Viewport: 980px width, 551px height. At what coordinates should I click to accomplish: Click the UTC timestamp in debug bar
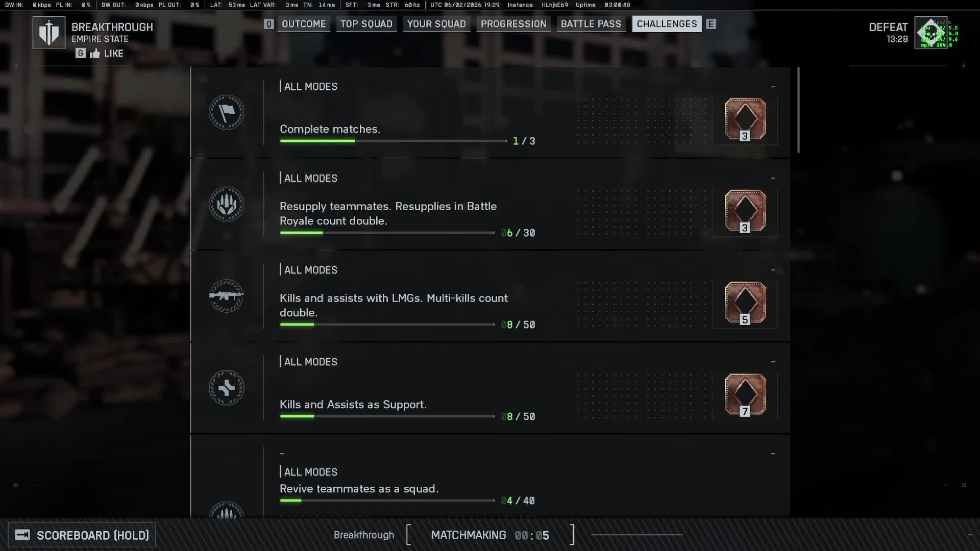click(x=464, y=5)
